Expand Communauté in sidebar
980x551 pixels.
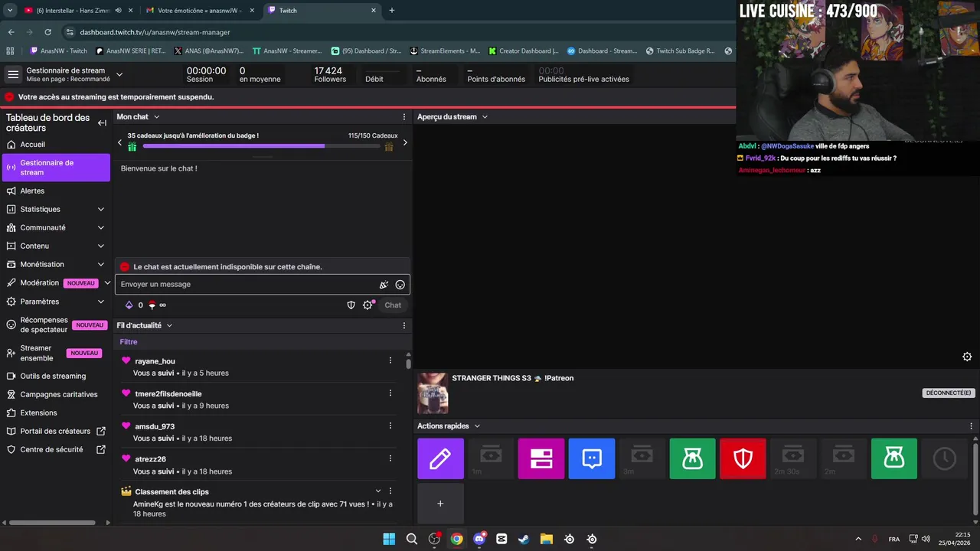[x=101, y=227]
